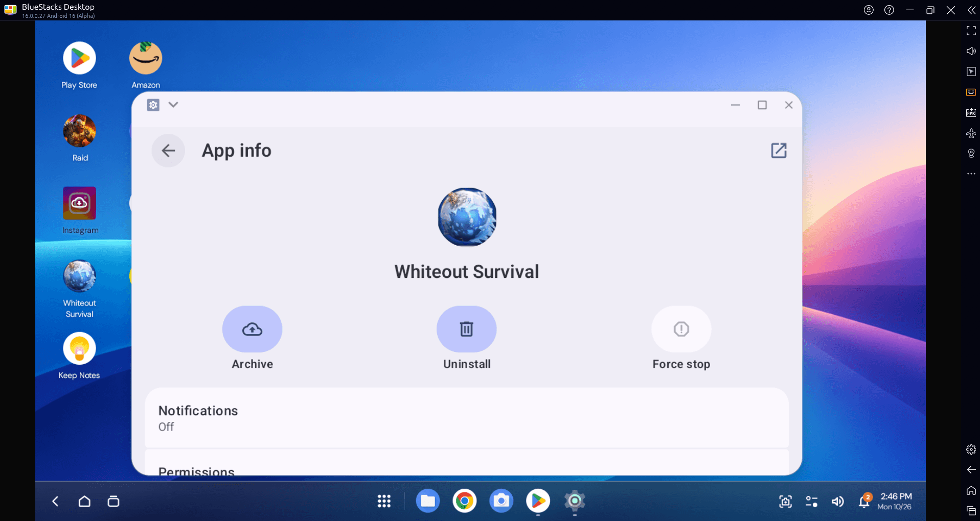This screenshot has height=521, width=980.
Task: Maximize the App info window
Action: click(x=762, y=105)
